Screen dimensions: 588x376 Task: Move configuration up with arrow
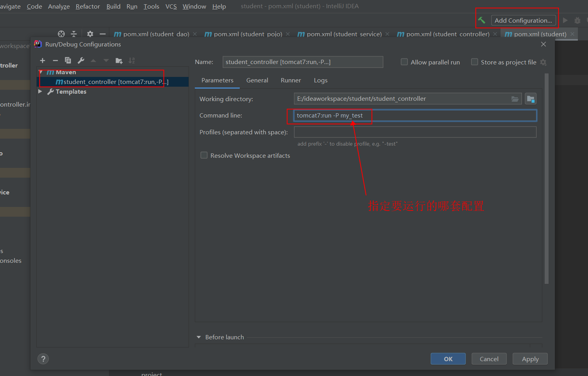tap(93, 61)
